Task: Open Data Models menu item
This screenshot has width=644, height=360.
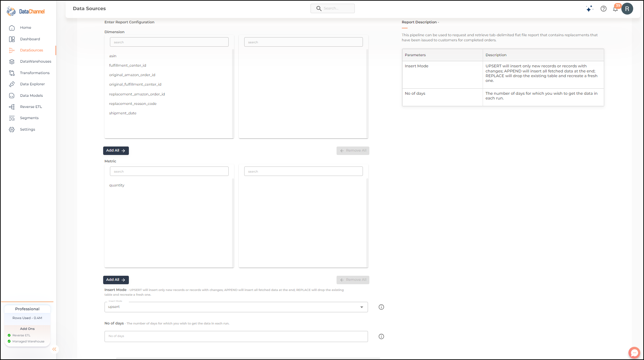Action: tap(31, 96)
